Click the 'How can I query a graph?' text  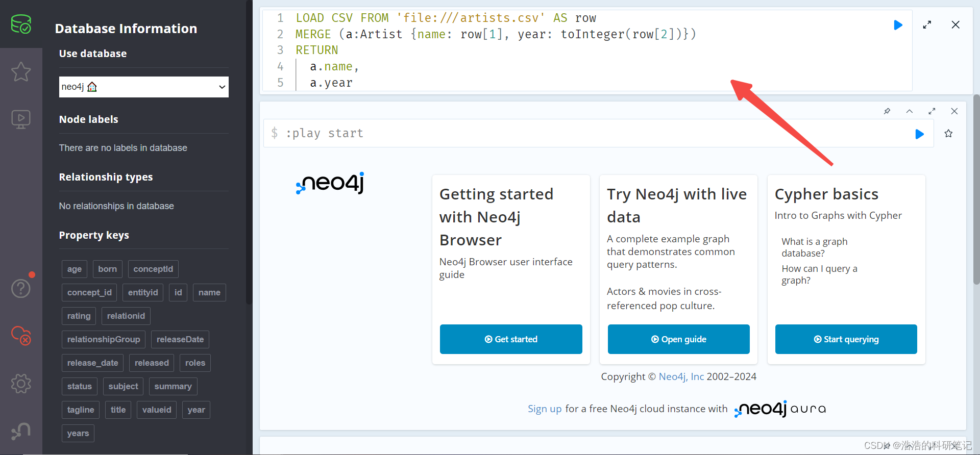point(819,274)
